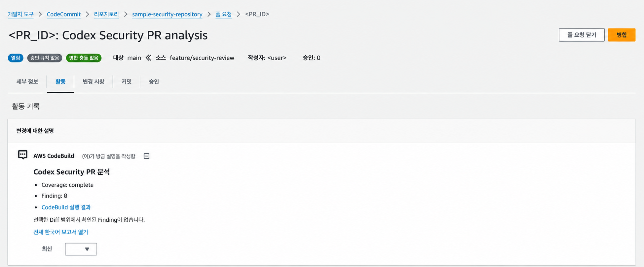Open the 개발자 도구 breadcrumb link
Screen dimensions: 644x267
click(x=20, y=14)
